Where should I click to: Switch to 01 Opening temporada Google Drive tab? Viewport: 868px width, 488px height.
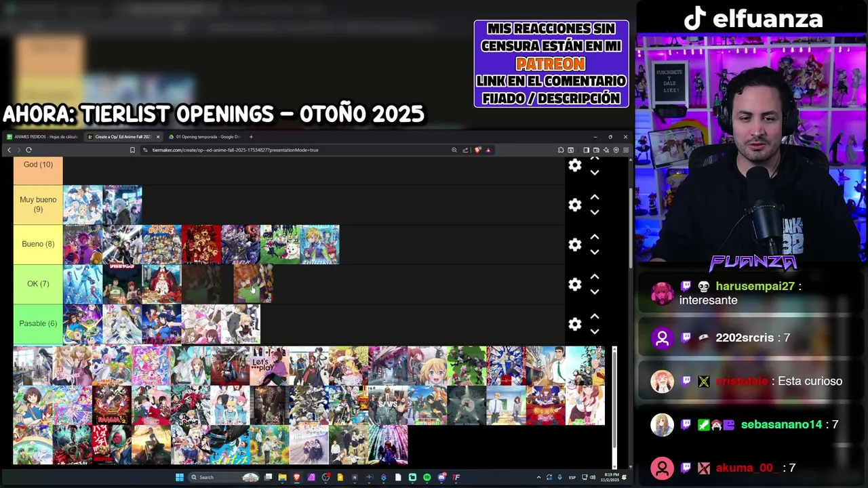tap(205, 137)
